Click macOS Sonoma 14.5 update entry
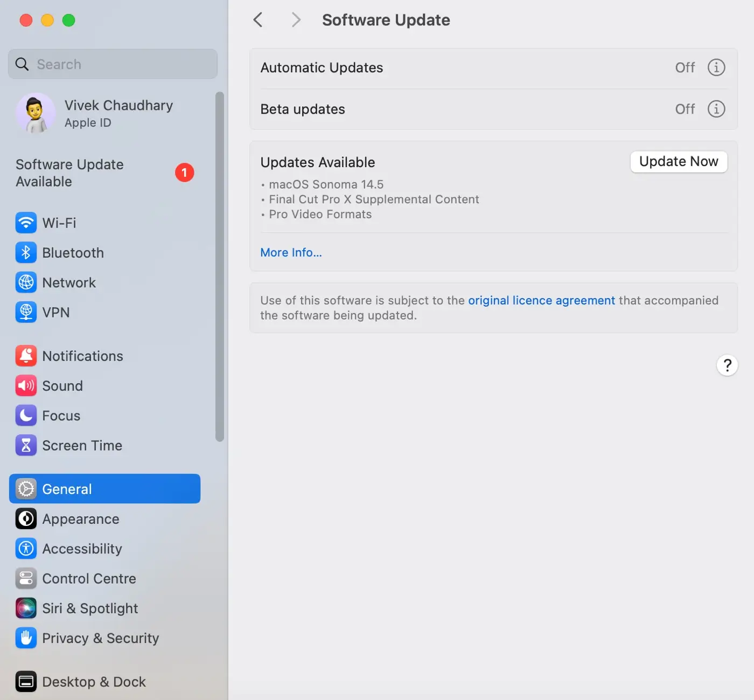Viewport: 754px width, 700px height. tap(326, 184)
